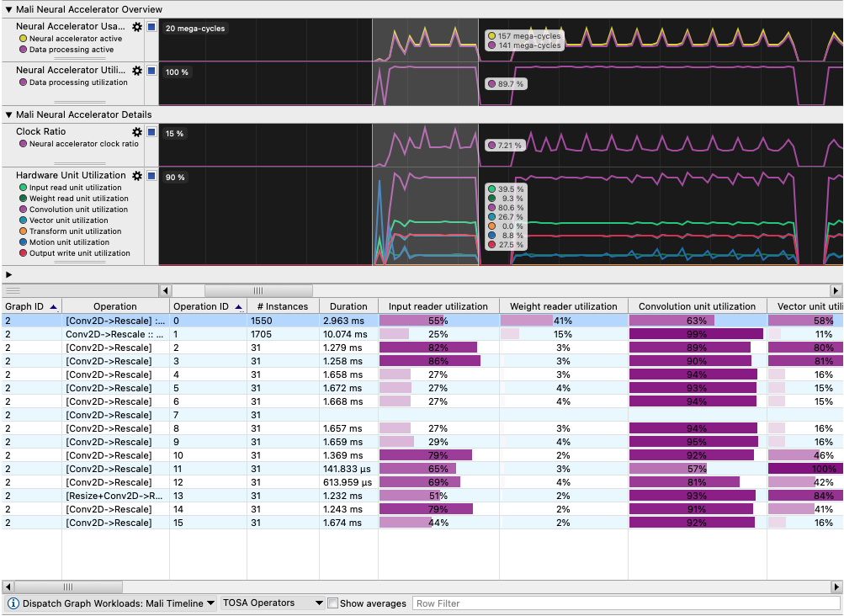Toggle Data processing utilization legend swatch

[24, 82]
